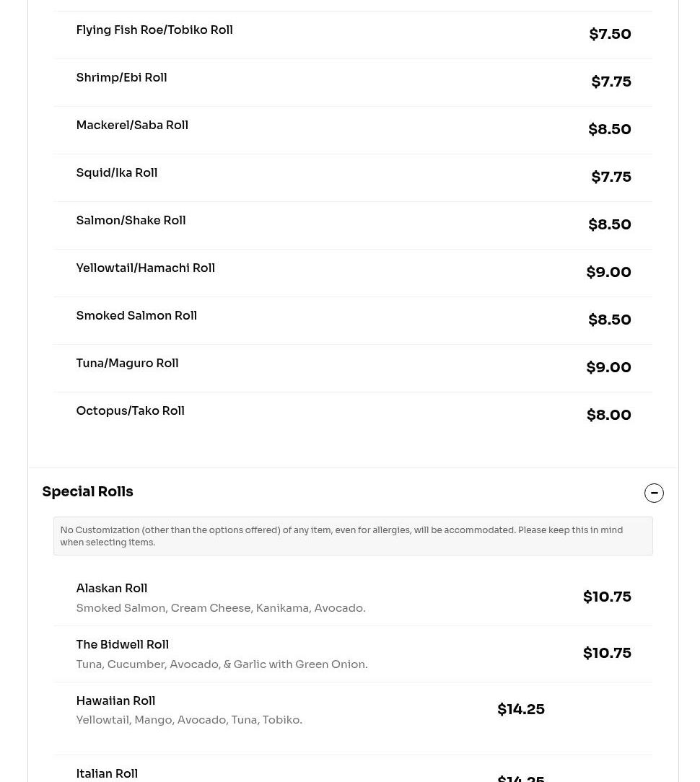Open The Bidwell Roll item
700x782 pixels.
pyautogui.click(x=123, y=645)
